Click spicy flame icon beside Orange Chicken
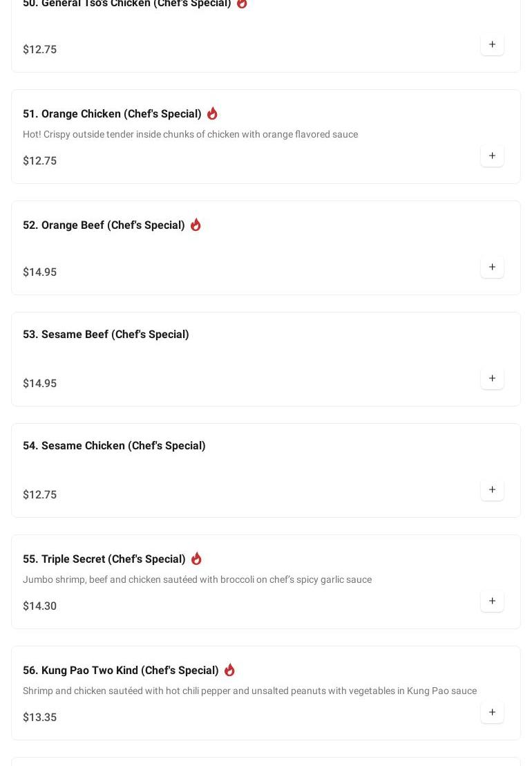 (212, 113)
